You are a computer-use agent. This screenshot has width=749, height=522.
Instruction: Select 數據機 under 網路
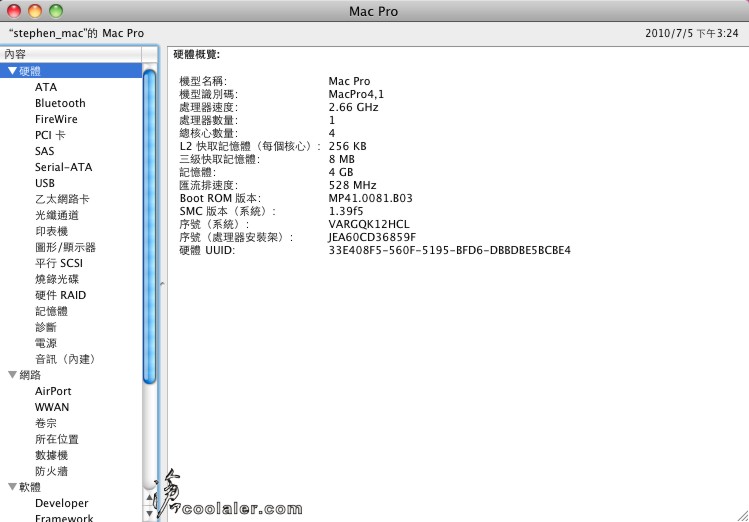52,455
